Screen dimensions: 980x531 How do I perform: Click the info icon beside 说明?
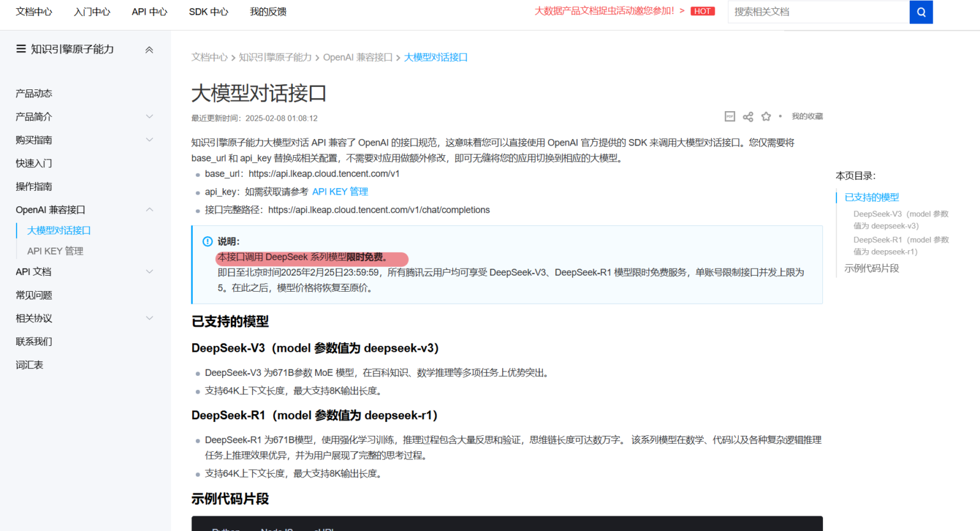click(207, 241)
